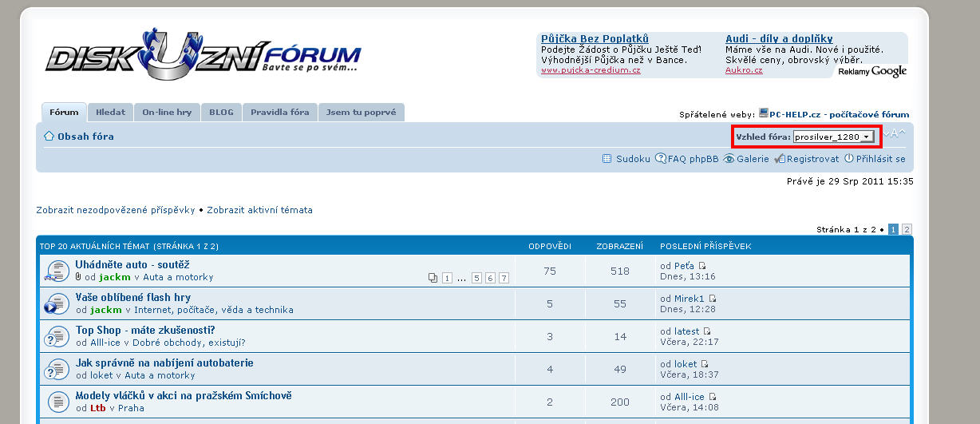Switch to the Hledat tab
980x424 pixels.
point(110,113)
